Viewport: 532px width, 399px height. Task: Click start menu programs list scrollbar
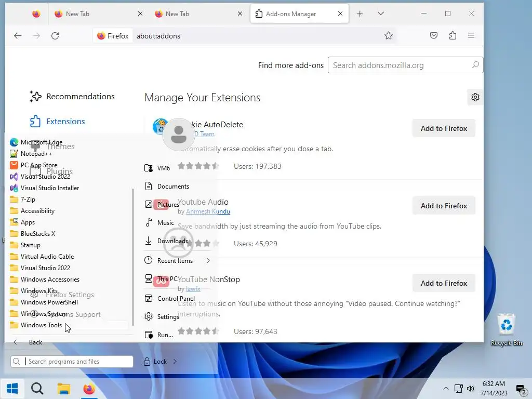coord(132,257)
